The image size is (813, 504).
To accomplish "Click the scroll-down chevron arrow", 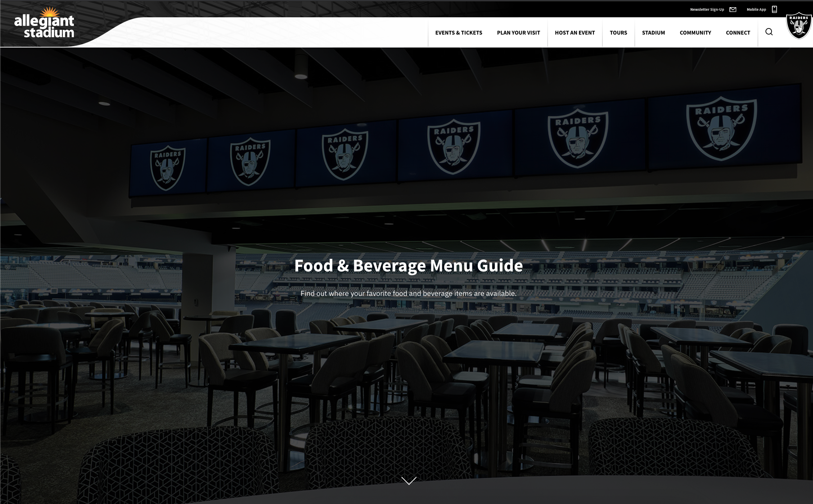I will [409, 481].
